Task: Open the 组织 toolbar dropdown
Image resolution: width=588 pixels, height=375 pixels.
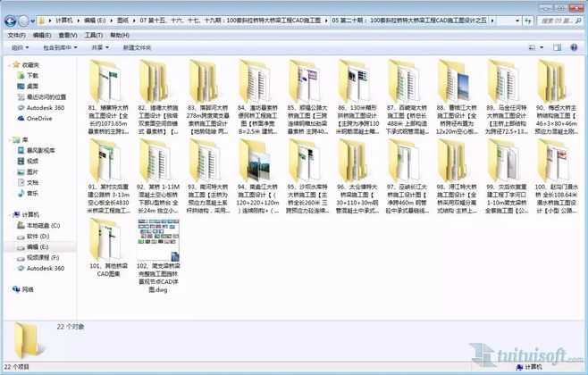Action: click(20, 47)
